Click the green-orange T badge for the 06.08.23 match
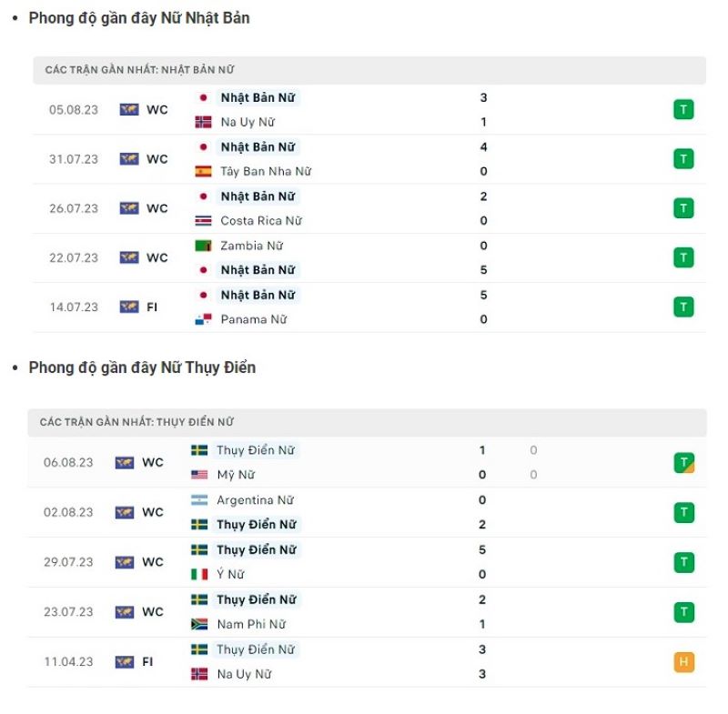Viewport: 728px width, 714px height. click(684, 463)
